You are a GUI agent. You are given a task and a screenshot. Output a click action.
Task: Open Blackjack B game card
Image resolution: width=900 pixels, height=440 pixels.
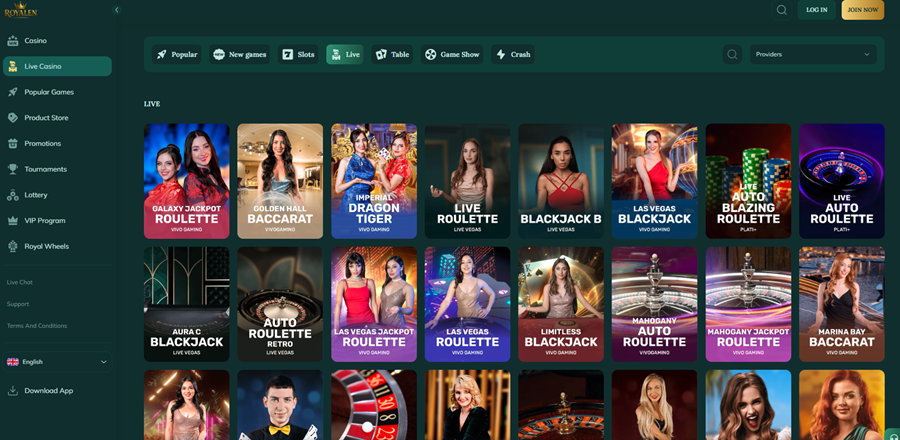561,181
